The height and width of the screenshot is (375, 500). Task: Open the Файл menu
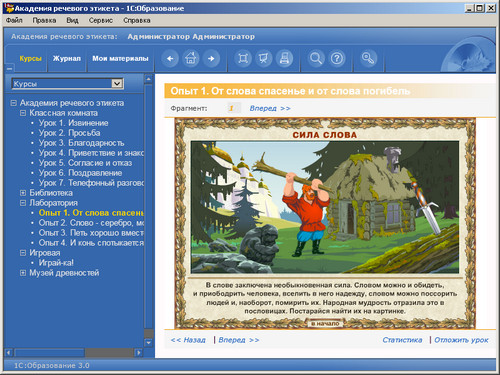pyautogui.click(x=14, y=20)
